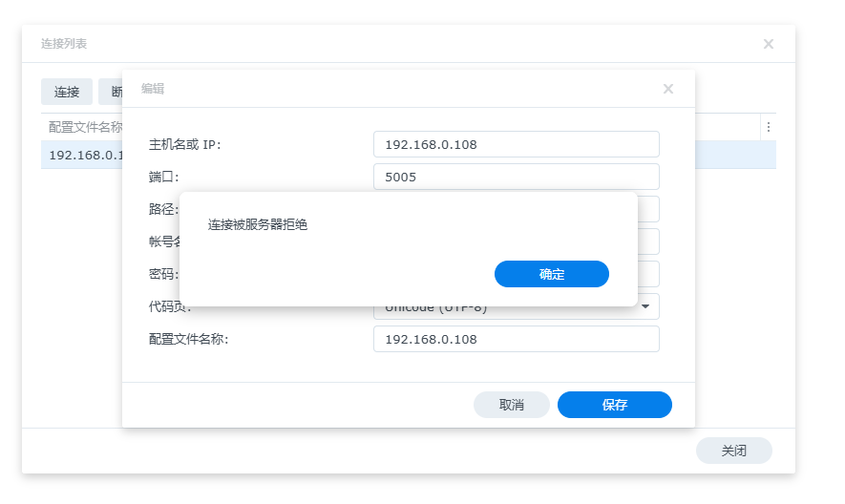Click the partially hidden 断开 toolbar button

point(111,92)
